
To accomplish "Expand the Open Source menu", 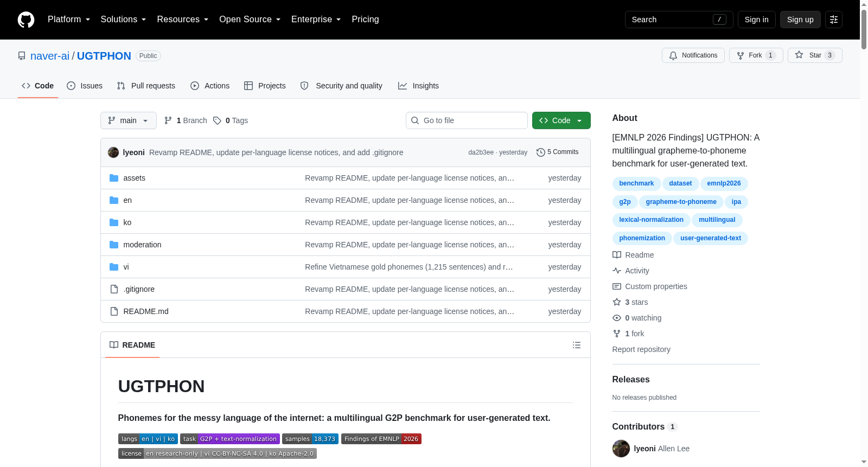I will click(x=250, y=20).
